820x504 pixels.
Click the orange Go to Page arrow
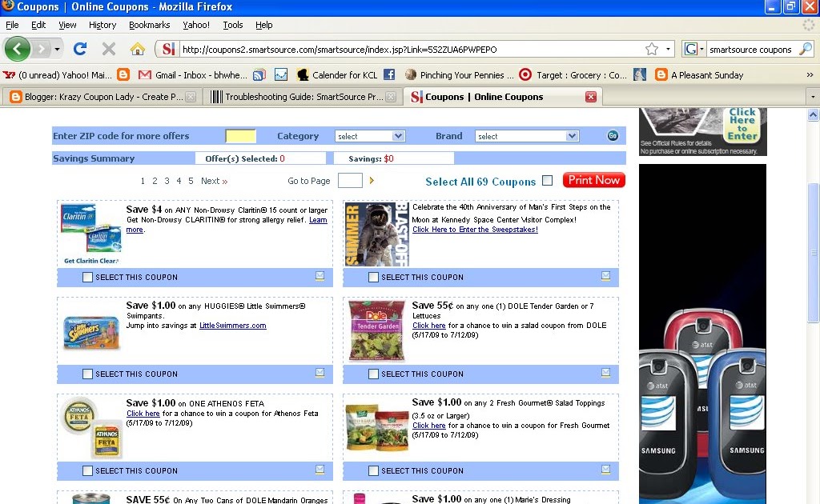[372, 181]
